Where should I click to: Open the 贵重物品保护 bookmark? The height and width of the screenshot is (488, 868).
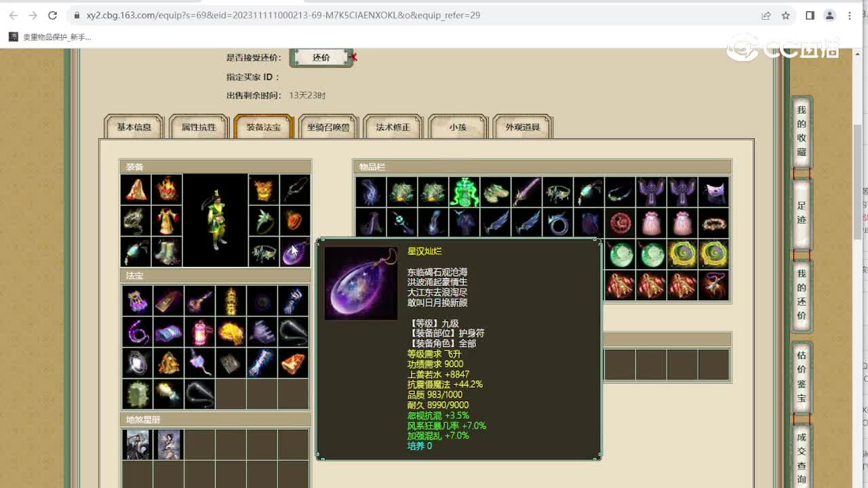(x=50, y=37)
